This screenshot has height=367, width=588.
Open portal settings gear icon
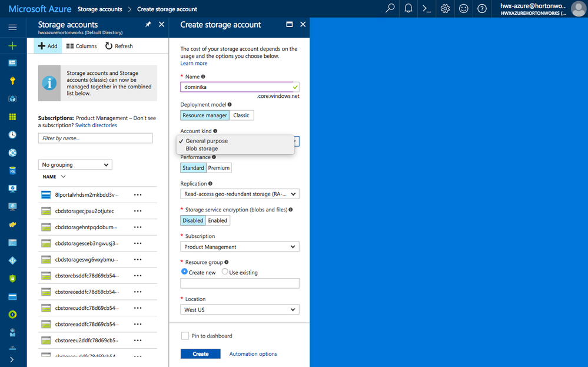pos(446,9)
